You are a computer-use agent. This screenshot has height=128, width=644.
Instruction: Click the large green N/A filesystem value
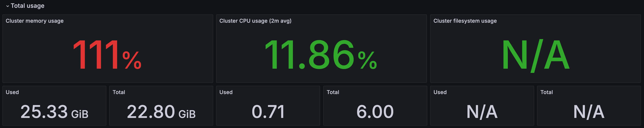[535, 55]
